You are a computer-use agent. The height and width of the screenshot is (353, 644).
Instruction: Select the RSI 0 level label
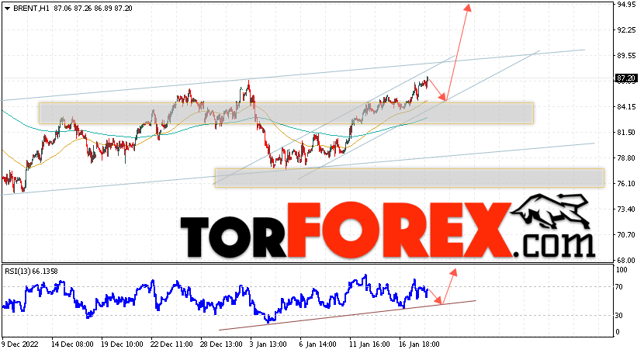coord(618,331)
